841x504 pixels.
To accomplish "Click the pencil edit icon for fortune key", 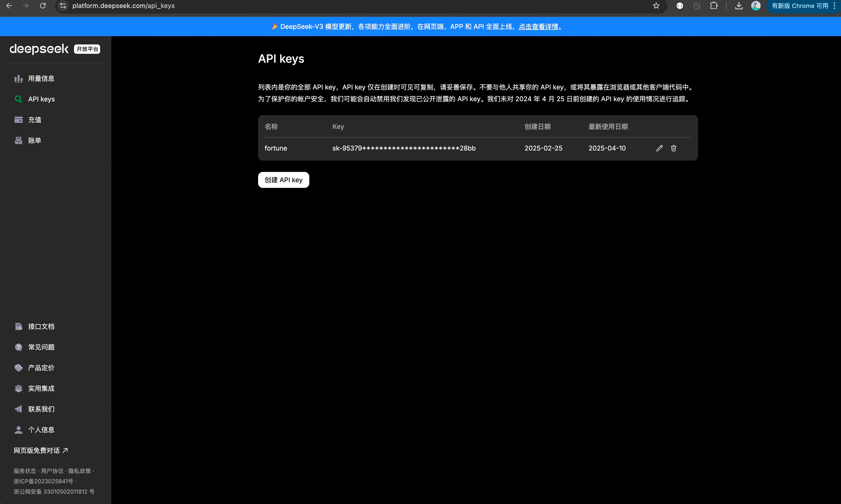I will point(659,148).
